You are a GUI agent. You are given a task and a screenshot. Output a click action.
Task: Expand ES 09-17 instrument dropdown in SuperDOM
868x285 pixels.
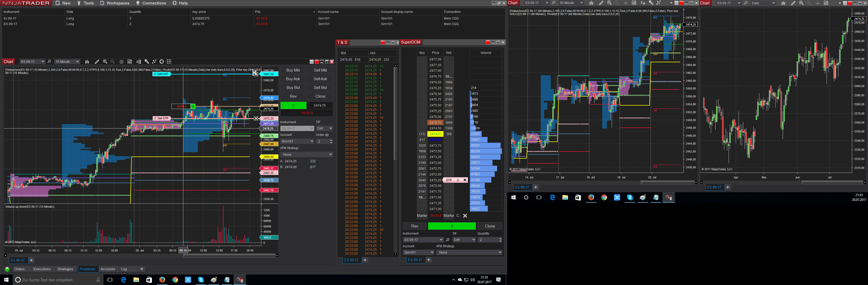[x=423, y=240]
